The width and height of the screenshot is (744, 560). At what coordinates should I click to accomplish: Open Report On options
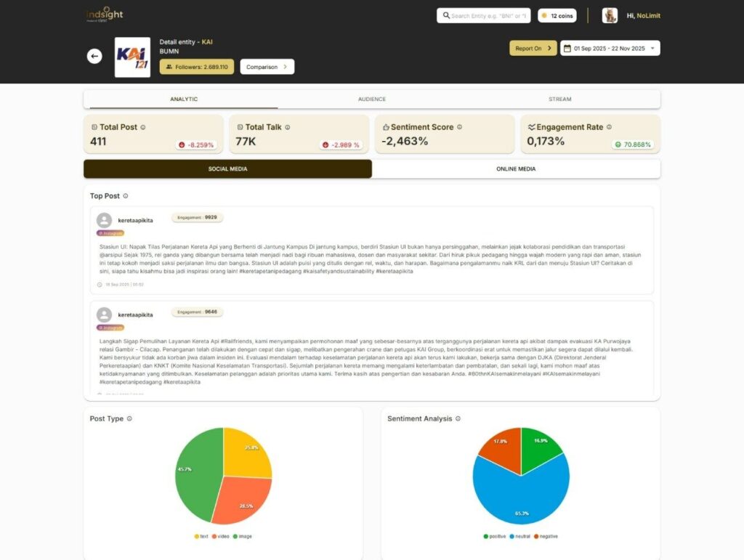click(535, 48)
